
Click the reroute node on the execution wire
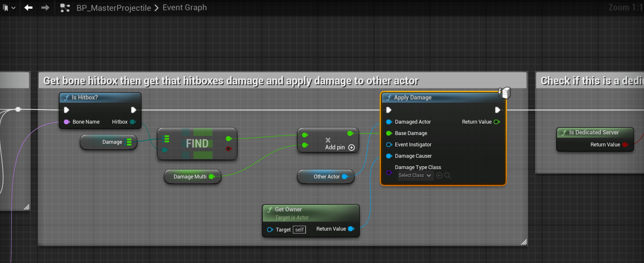(x=18, y=109)
